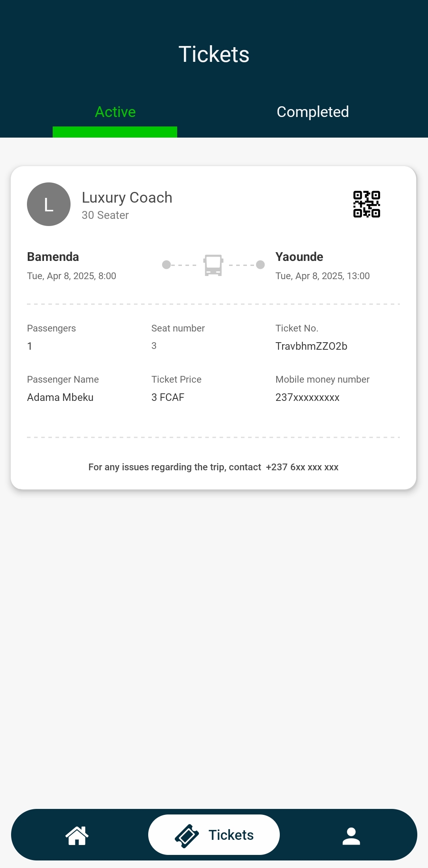Go to Home in bottom navigation
The height and width of the screenshot is (868, 428).
point(77,835)
